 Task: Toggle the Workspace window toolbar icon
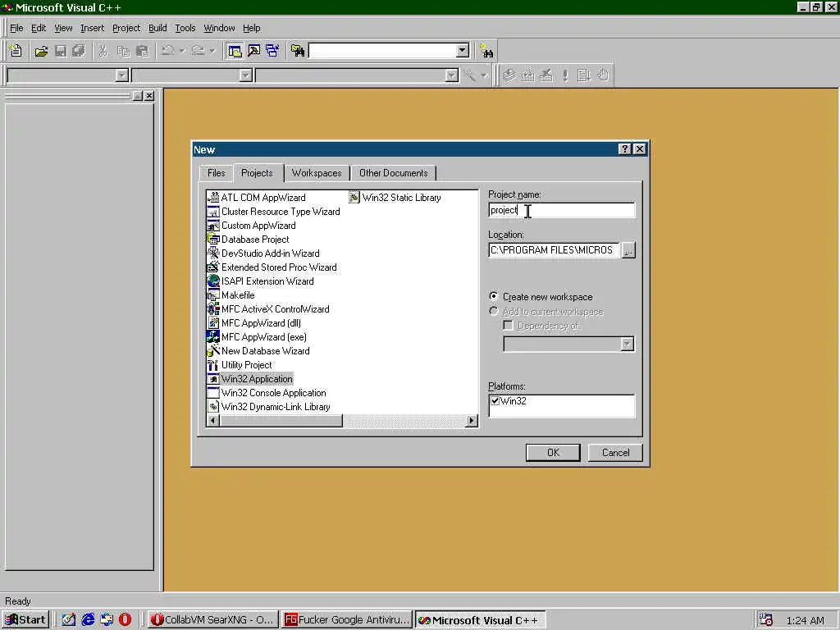tap(235, 51)
